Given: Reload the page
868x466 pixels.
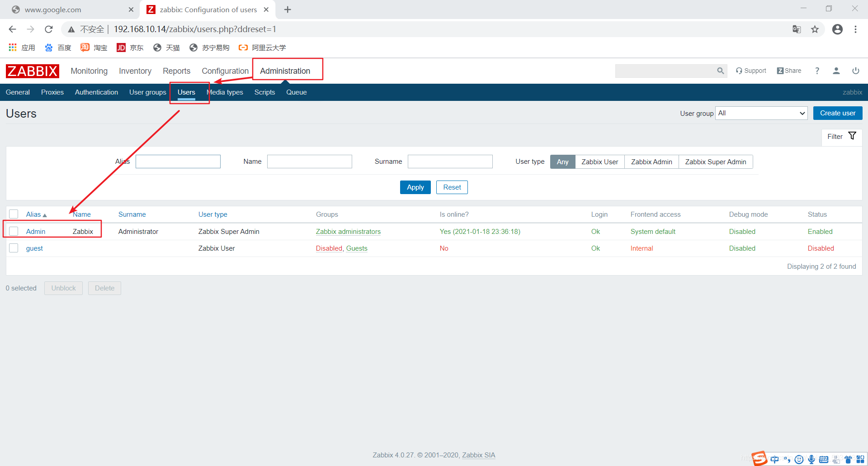Looking at the screenshot, I should tap(49, 29).
